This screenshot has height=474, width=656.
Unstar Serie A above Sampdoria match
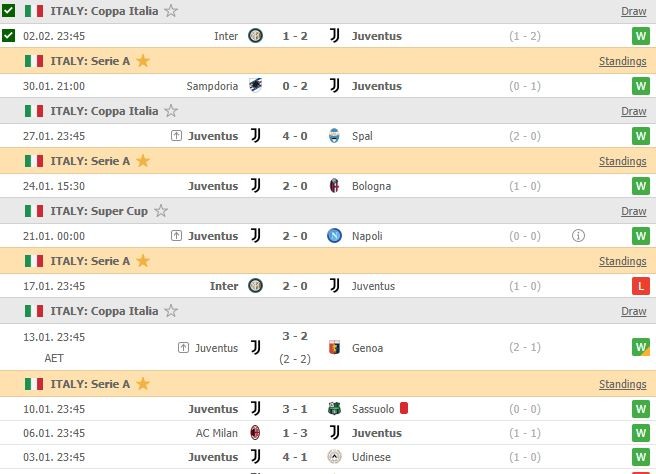143,61
